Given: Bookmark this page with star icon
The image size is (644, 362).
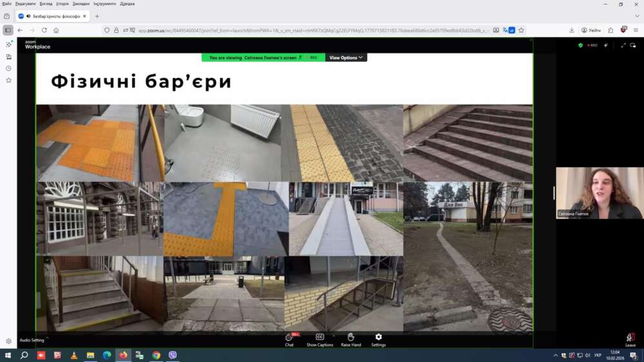Looking at the screenshot, I should point(521,30).
